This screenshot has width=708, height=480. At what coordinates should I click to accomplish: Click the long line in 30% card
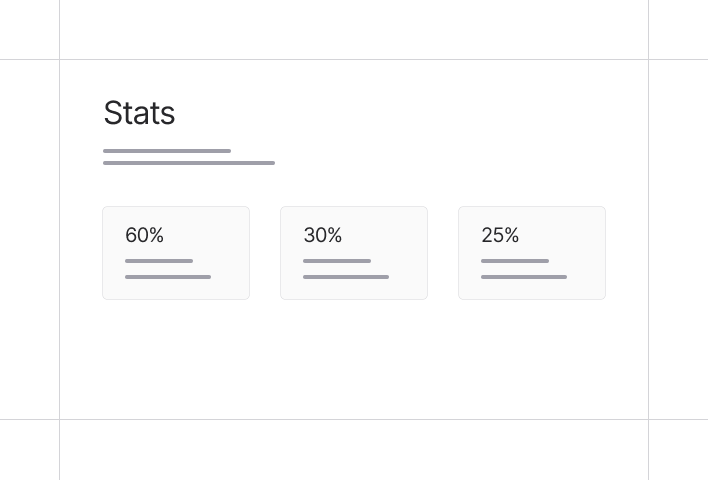pyautogui.click(x=346, y=277)
